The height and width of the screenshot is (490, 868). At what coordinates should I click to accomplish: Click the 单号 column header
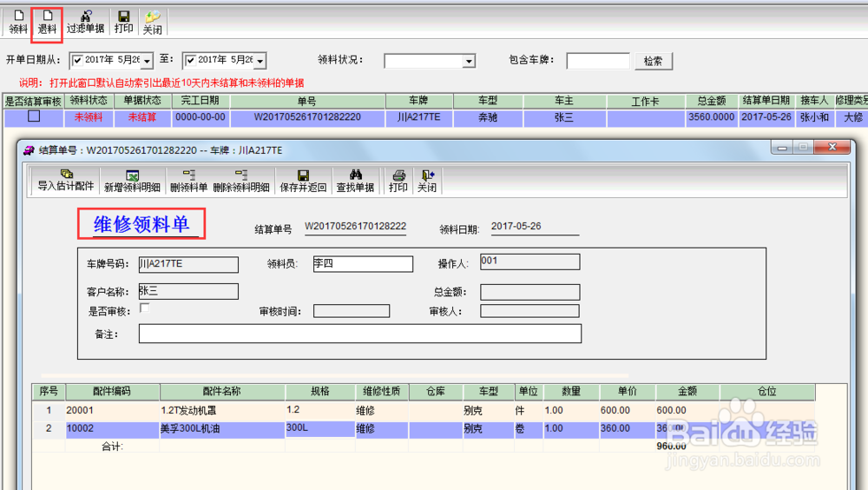pos(307,101)
